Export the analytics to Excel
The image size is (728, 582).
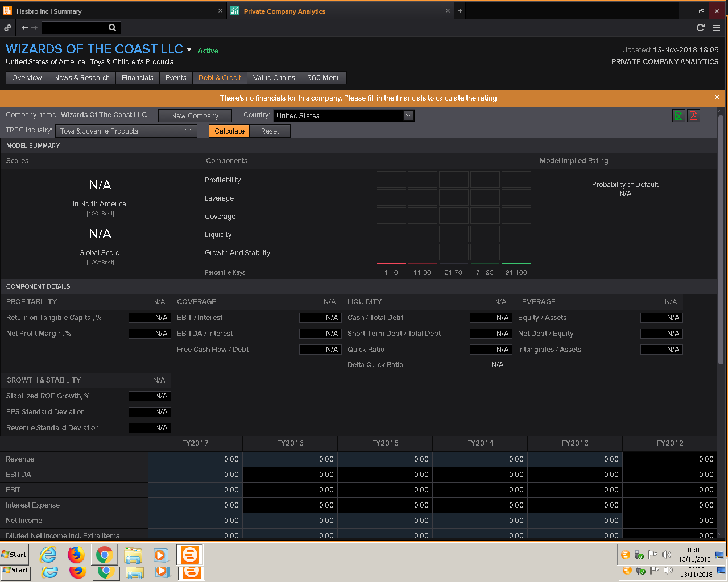[x=679, y=116]
